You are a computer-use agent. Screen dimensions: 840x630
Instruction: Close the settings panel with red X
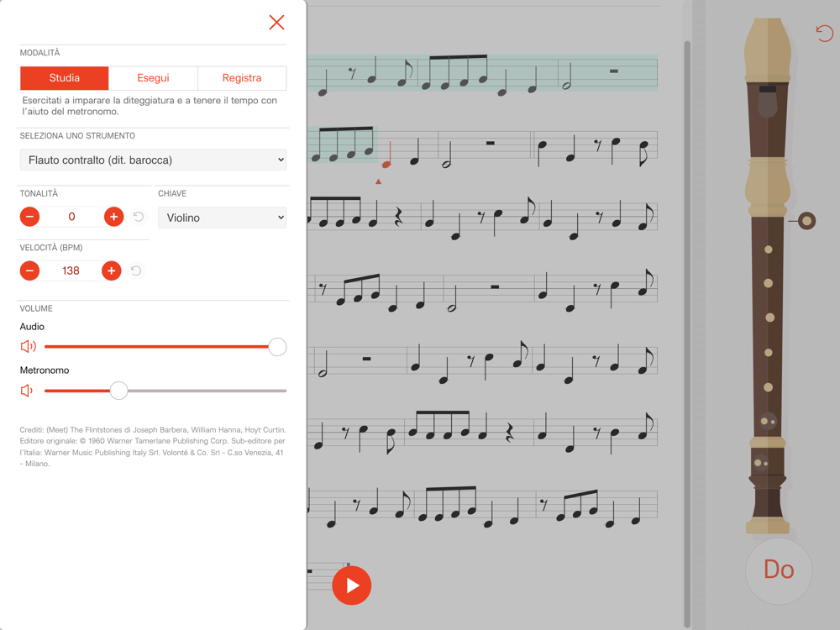[x=276, y=23]
